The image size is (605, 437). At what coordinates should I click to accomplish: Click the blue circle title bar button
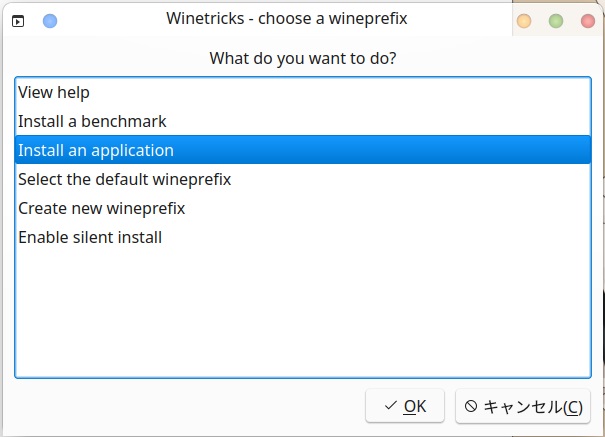[51, 20]
